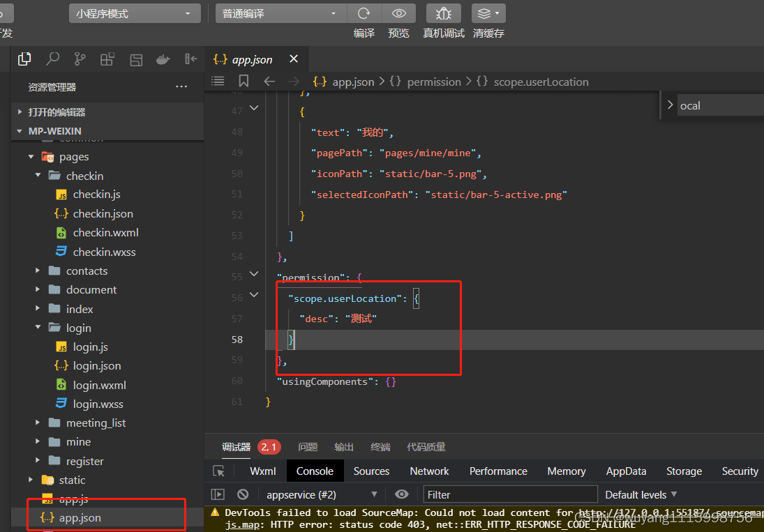This screenshot has width=764, height=532.
Task: Open checkin.wxml file in explorer
Action: pyautogui.click(x=105, y=232)
